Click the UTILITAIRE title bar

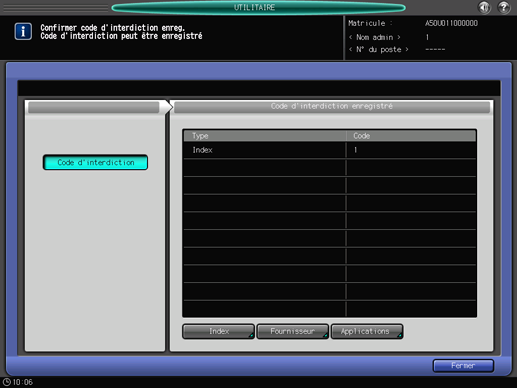click(258, 7)
